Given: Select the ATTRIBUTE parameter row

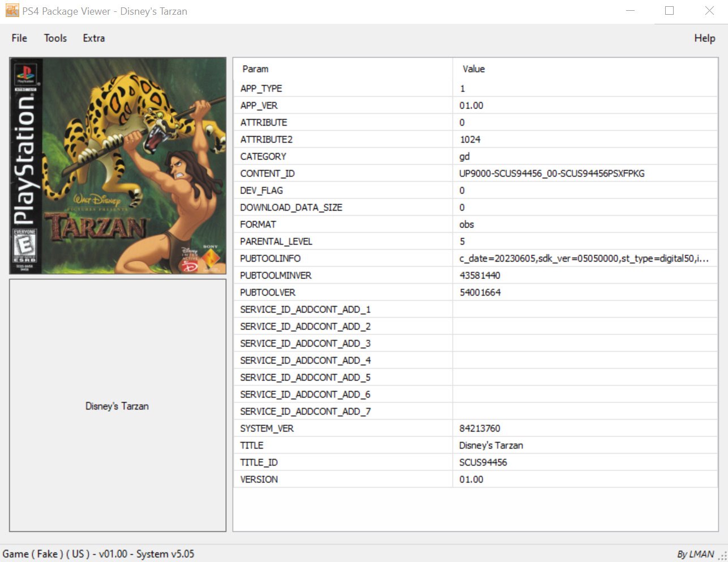Looking at the screenshot, I should 476,122.
